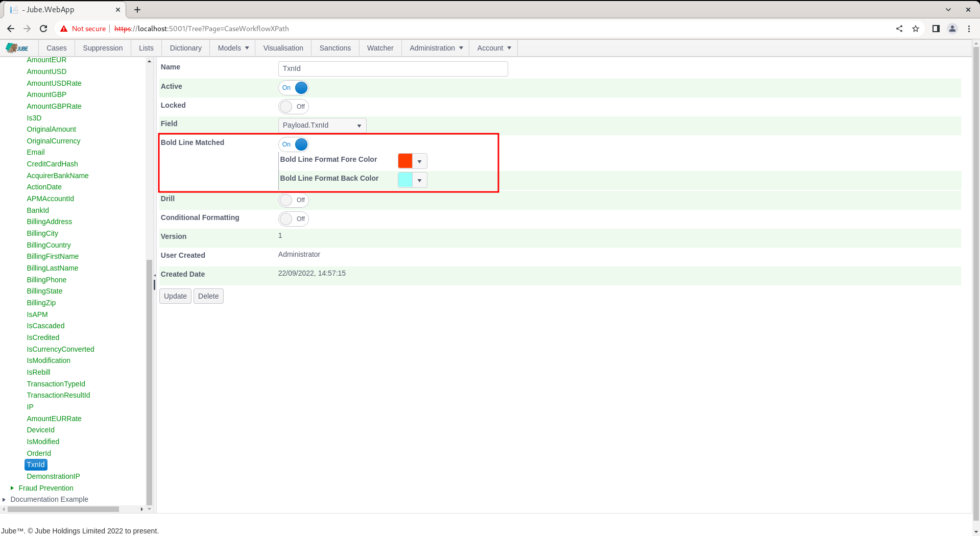Select the DemonstrationIP tree item
Viewport: 980px width, 536px height.
click(54, 476)
